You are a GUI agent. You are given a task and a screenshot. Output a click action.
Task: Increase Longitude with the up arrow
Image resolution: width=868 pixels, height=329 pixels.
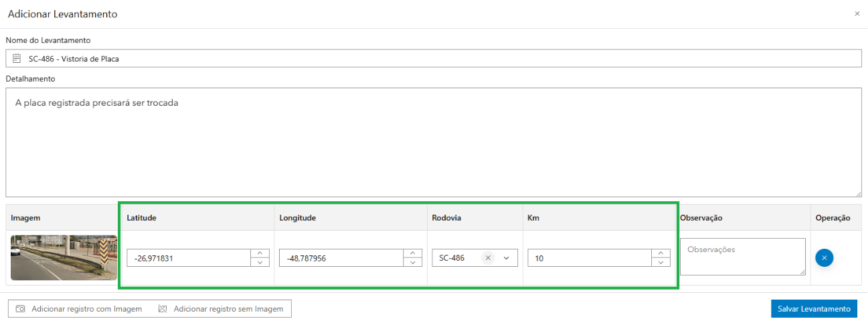412,253
